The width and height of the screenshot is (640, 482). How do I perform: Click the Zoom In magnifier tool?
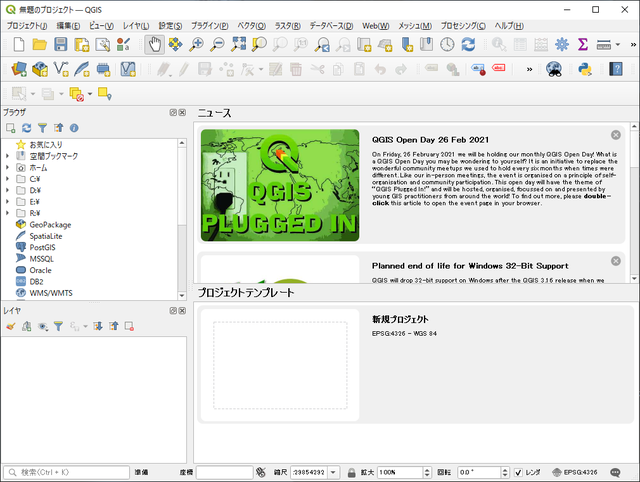click(197, 44)
